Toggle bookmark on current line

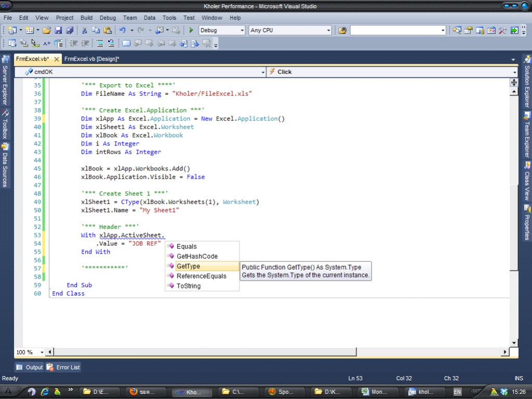[126, 44]
